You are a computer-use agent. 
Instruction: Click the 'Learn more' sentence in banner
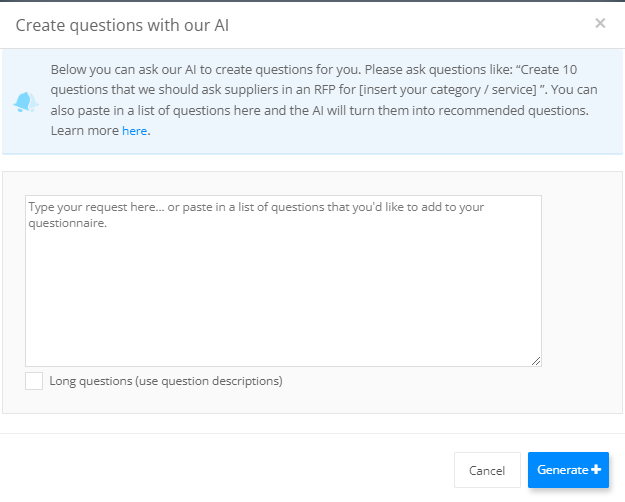point(100,131)
